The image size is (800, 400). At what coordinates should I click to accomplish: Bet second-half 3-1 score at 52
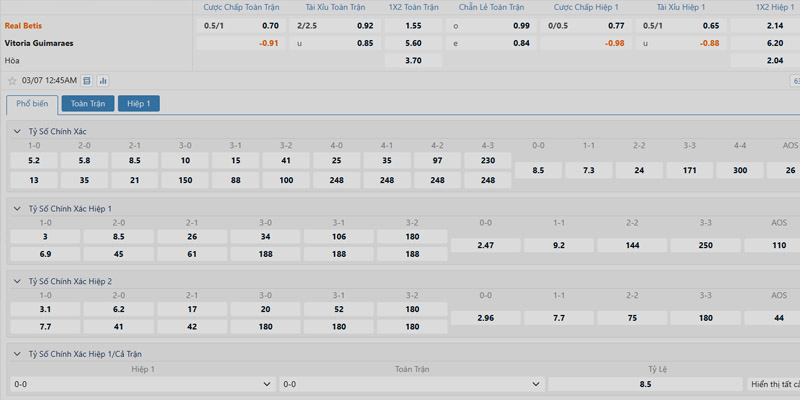pos(339,309)
